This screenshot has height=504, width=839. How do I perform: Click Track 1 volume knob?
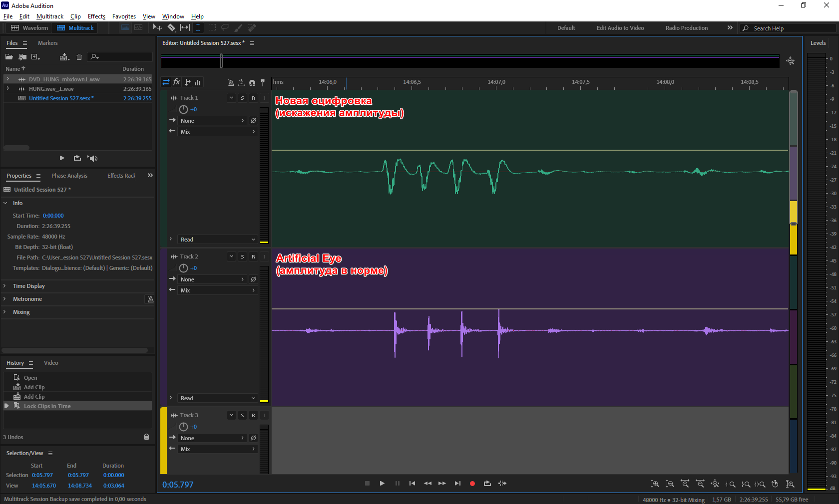point(183,109)
